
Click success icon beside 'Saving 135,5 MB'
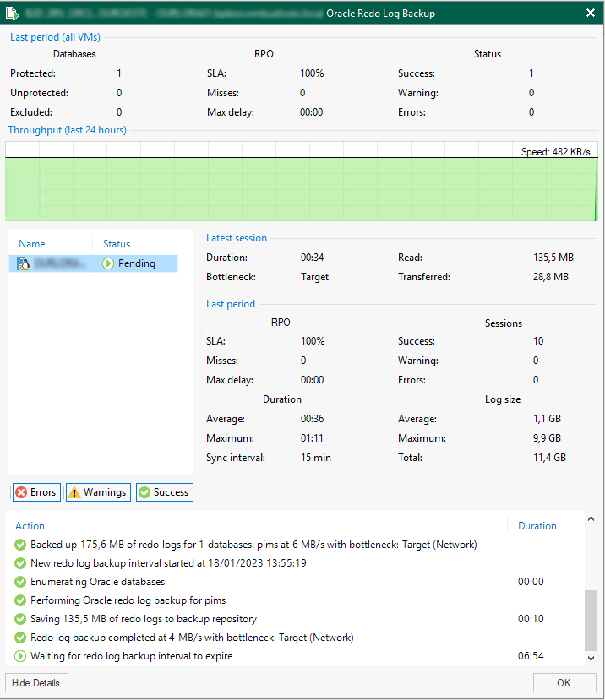click(20, 619)
